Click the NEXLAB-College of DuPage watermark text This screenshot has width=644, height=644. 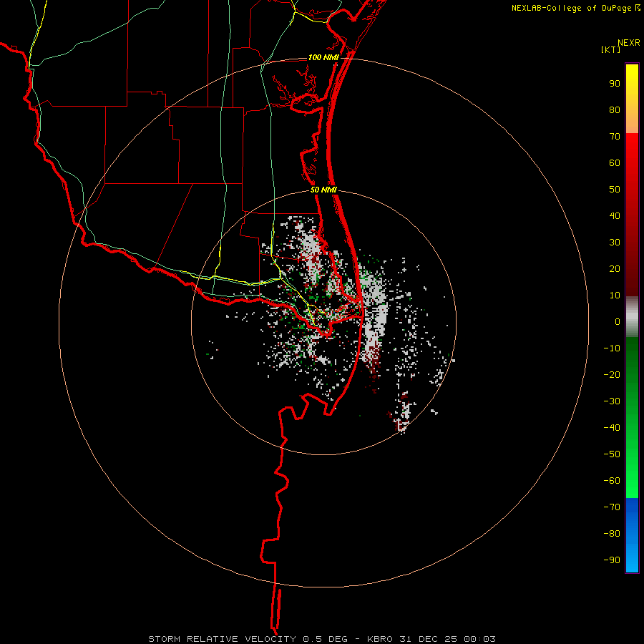coord(571,8)
